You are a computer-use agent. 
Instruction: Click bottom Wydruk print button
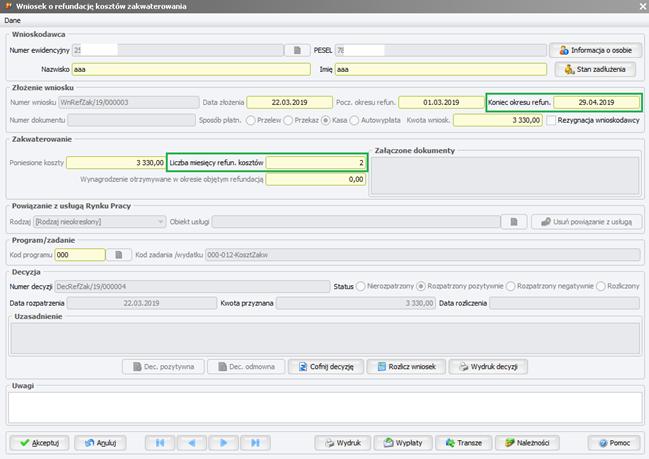coord(343,443)
